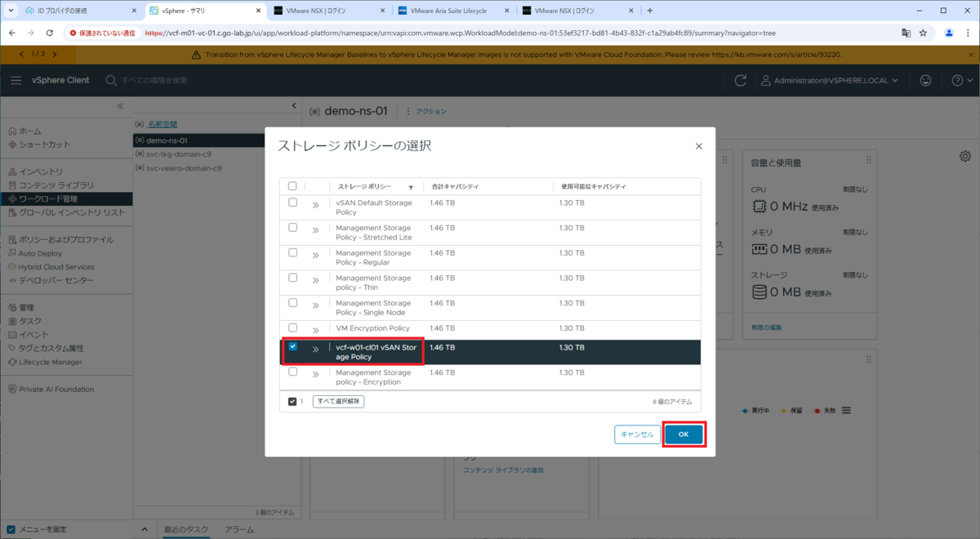
Task: Open コンテンツ ライブラリ in the left navigation
Action: coord(56,185)
